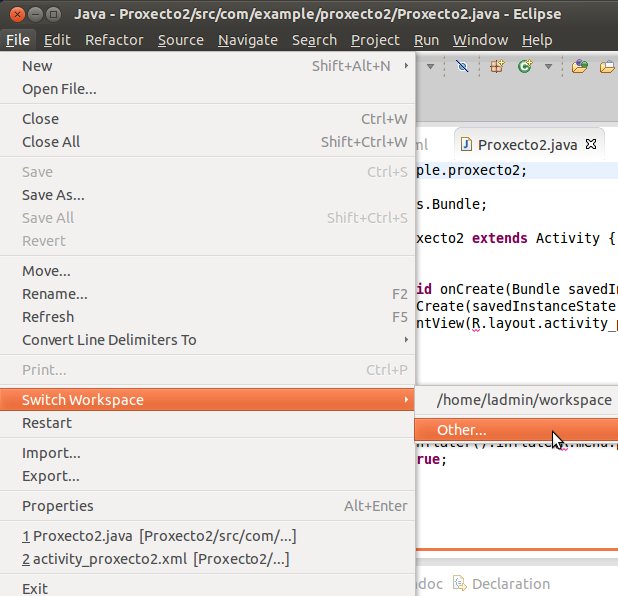Open the Search menu

click(315, 40)
